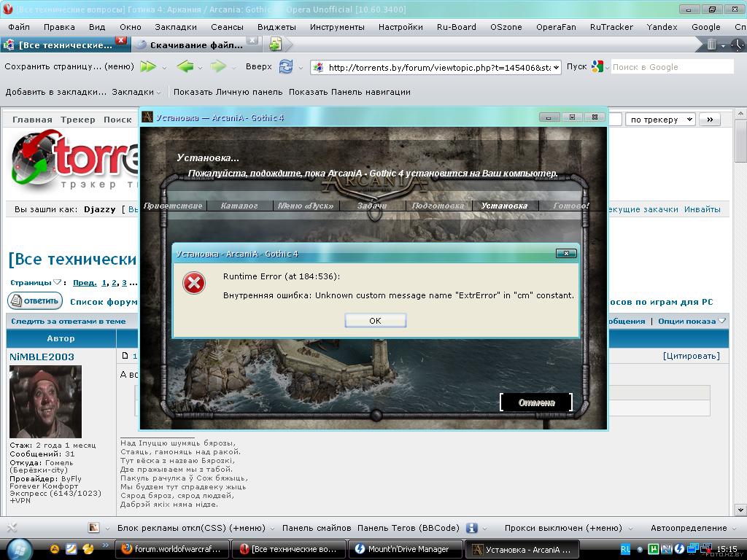Expand the quick launch overflow chevron
Screen dimensions: 747x560
point(105,545)
